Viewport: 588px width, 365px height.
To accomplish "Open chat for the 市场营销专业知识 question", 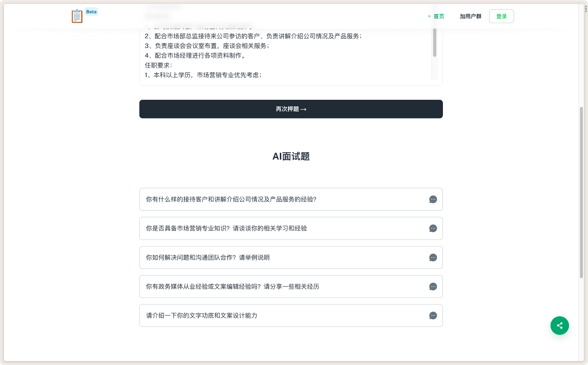I will coord(433,228).
